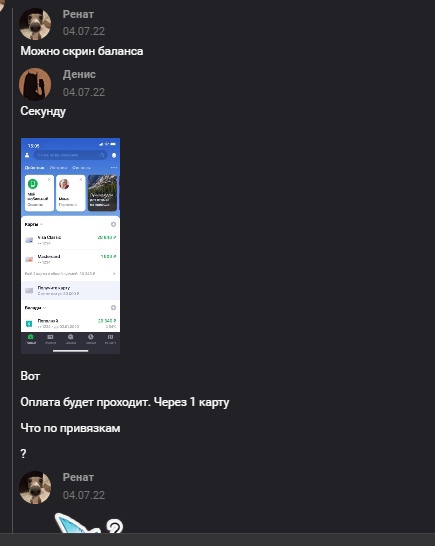Screen dimensions: 435x546
Task: Close the green-icon tile with its X
Action: tap(49, 179)
